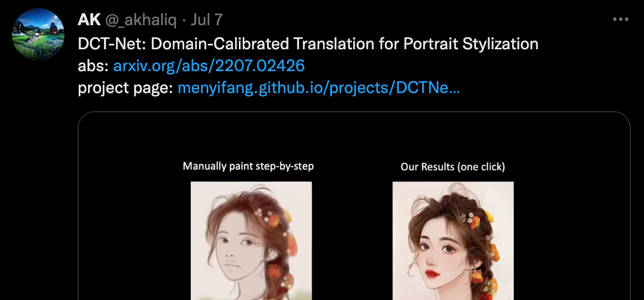
Task: Click the 'Our Results (one click)' caption
Action: tap(453, 166)
